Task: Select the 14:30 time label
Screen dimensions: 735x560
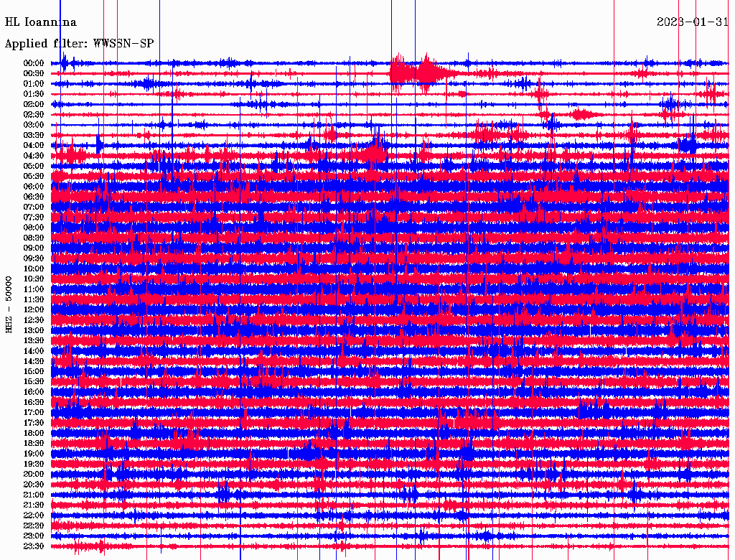Action: 34,361
